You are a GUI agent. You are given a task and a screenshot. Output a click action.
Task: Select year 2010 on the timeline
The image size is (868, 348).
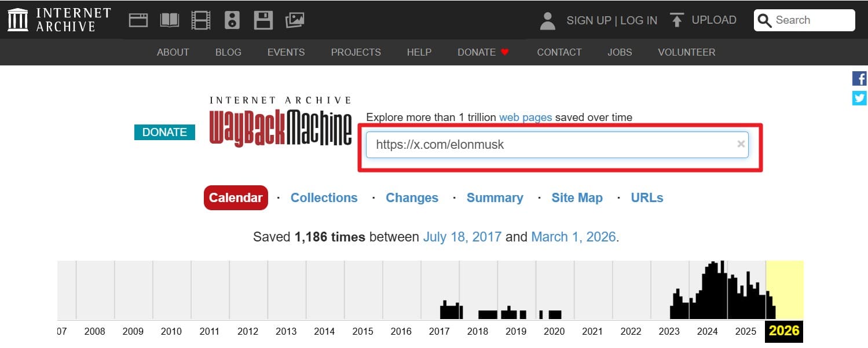pos(171,331)
